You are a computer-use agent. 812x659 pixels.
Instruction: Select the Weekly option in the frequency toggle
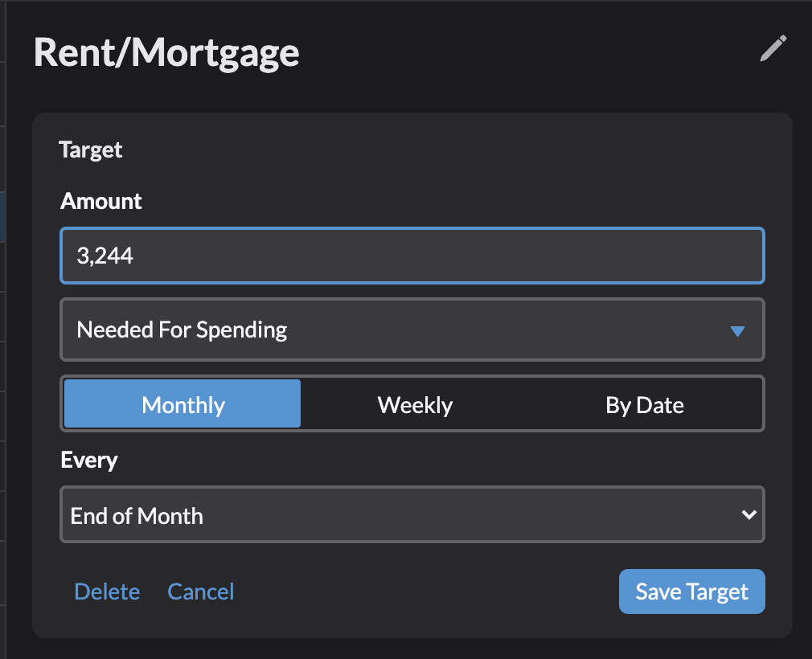click(x=414, y=404)
